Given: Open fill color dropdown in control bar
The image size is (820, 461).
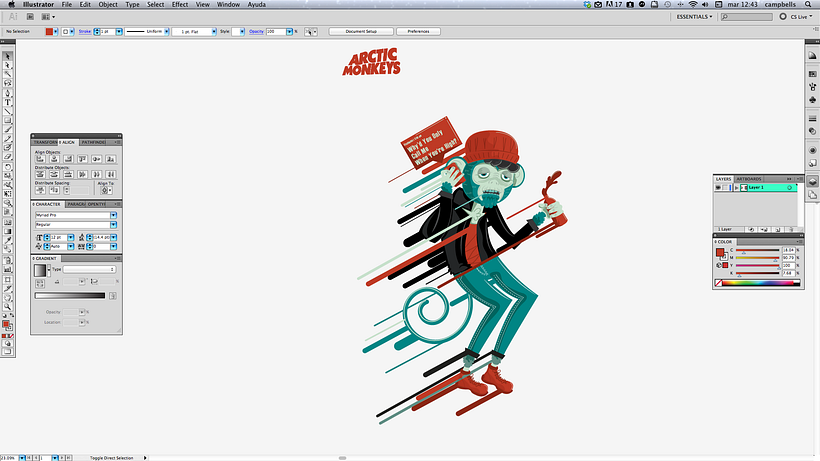Looking at the screenshot, I should (x=55, y=32).
